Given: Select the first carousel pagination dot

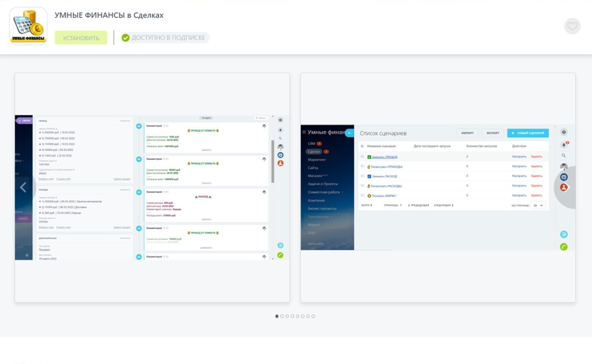Looking at the screenshot, I should 277,316.
